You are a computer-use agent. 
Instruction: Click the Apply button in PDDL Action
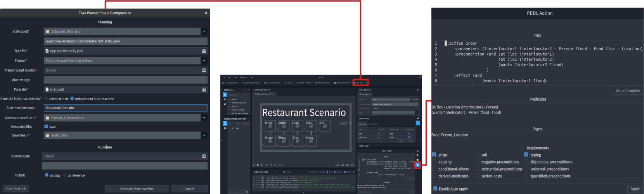click(635, 189)
